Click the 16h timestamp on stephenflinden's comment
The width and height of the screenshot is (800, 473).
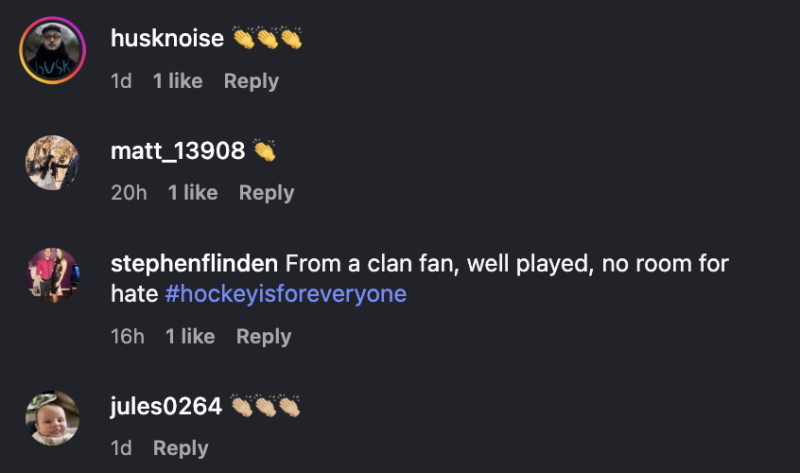127,337
